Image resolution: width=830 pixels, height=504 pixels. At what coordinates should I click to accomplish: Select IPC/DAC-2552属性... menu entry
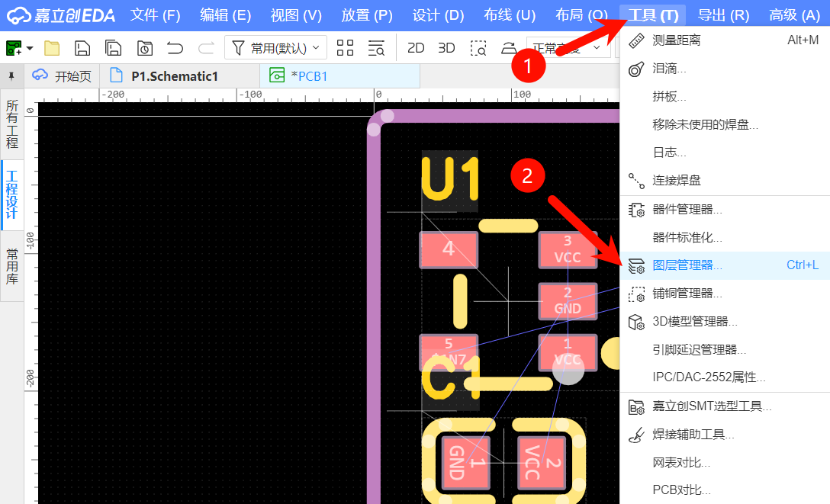tap(725, 377)
